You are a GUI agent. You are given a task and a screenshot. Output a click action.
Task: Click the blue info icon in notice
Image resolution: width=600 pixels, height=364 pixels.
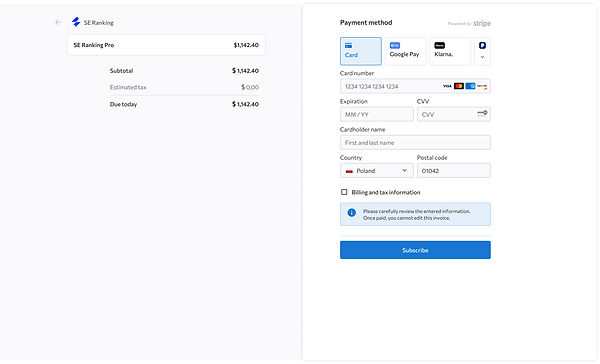pos(351,212)
